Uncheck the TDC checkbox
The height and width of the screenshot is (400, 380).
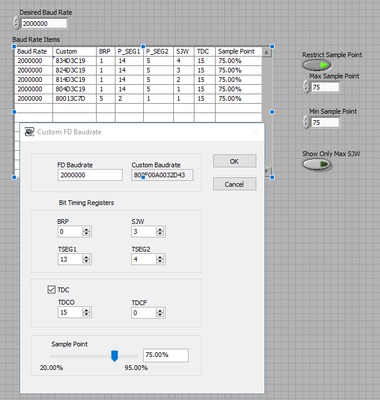(51, 289)
